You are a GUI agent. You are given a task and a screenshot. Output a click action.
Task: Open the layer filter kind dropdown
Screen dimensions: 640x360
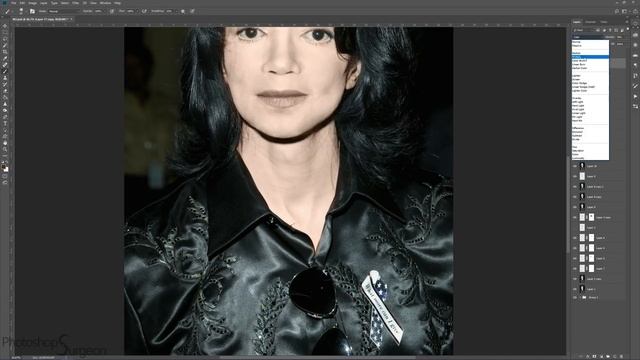click(x=584, y=30)
